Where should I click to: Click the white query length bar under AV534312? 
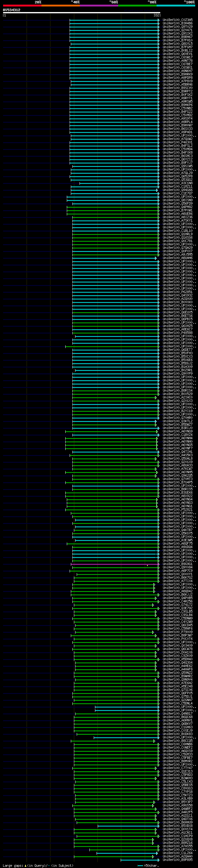click(x=81, y=12)
